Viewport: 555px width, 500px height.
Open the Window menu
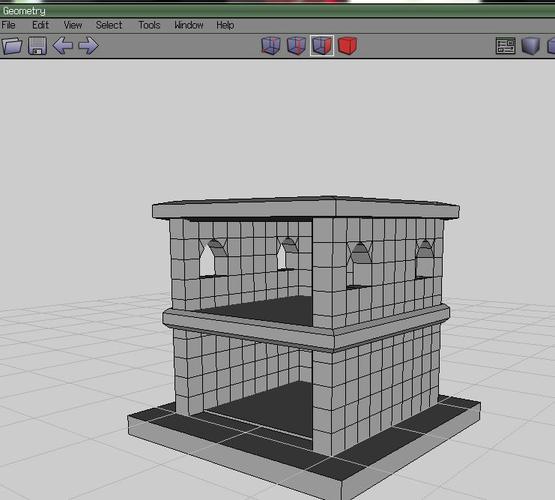189,25
